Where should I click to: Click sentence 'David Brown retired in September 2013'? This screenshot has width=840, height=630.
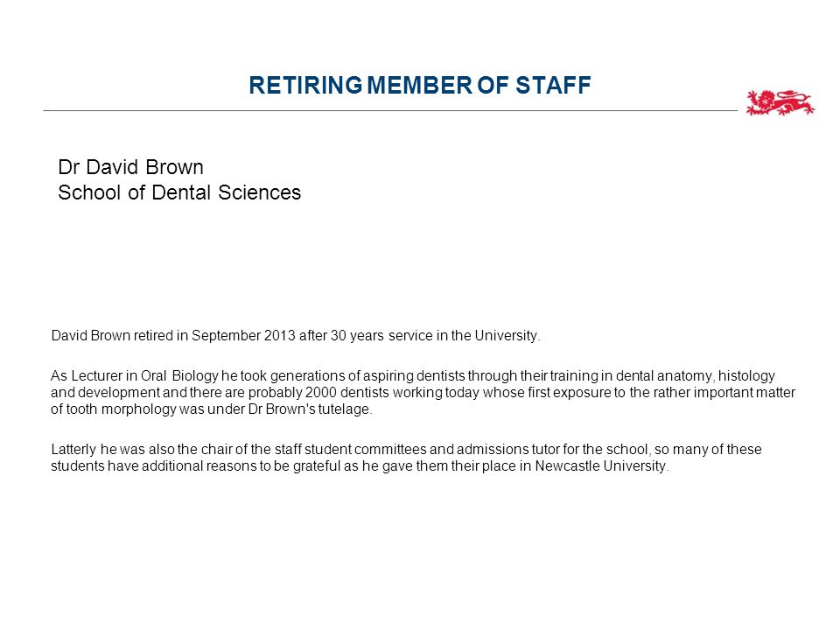pos(173,335)
